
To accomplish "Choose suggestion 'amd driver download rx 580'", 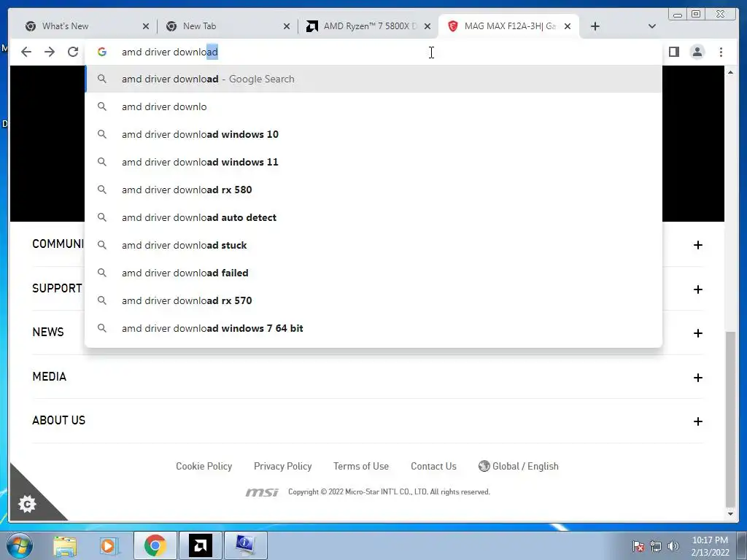I will 373,190.
